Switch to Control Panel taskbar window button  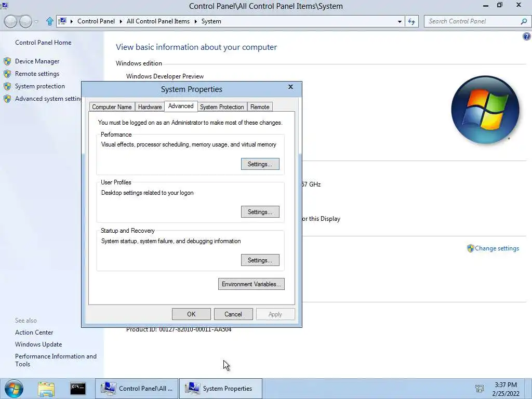137,389
